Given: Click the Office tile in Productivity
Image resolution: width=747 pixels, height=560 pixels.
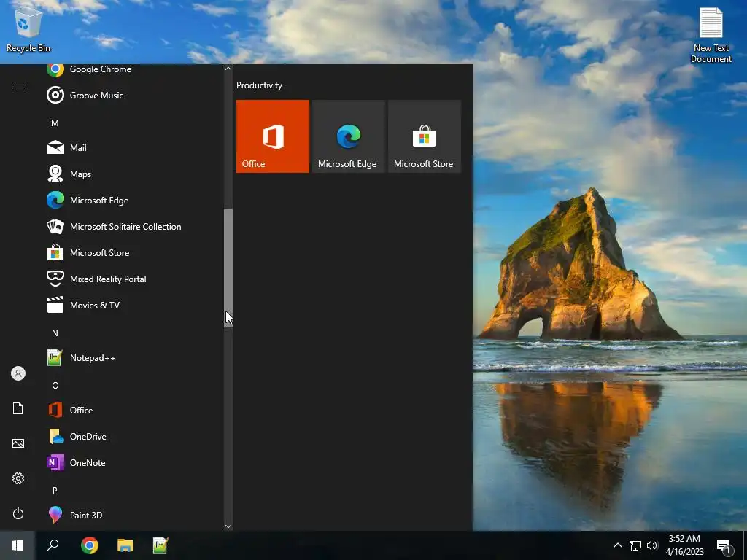Looking at the screenshot, I should 273,136.
